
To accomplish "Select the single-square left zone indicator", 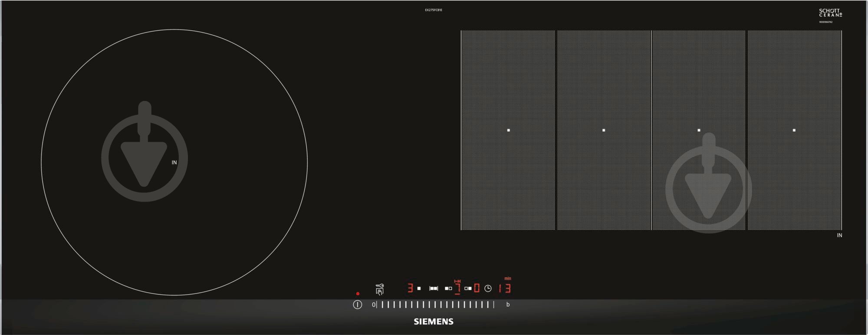I will tap(419, 289).
